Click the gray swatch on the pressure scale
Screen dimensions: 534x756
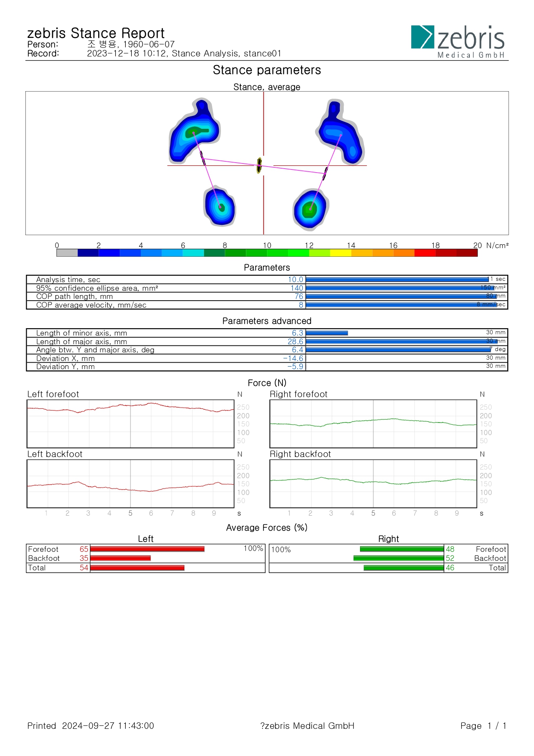(67, 253)
